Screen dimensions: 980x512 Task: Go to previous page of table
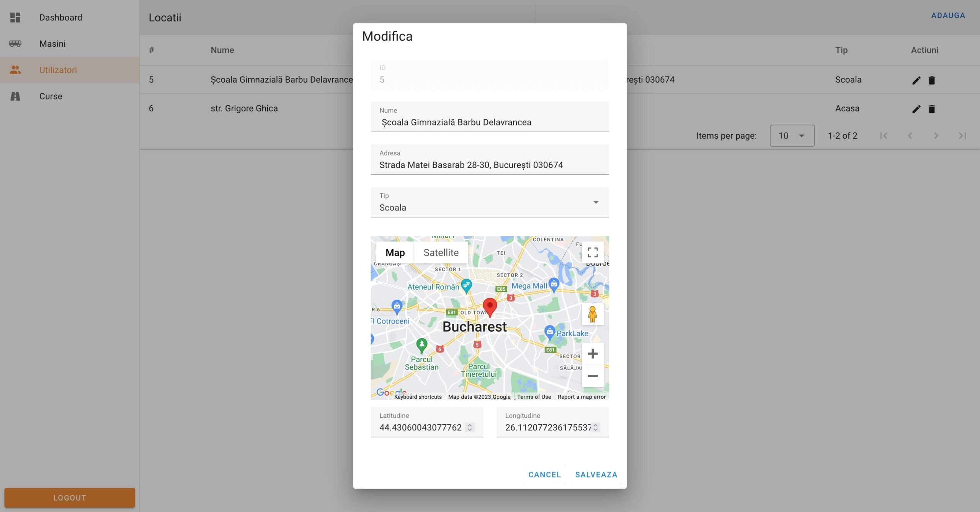910,136
